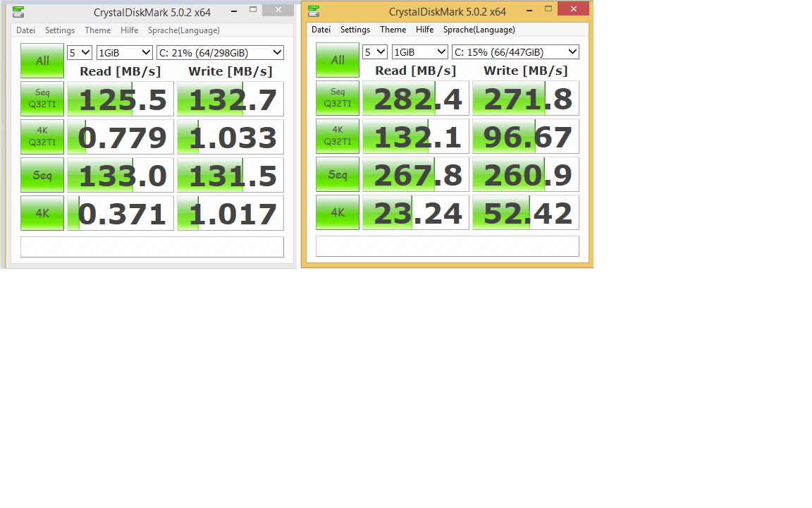Click 131.5 Seq write result

(x=230, y=175)
